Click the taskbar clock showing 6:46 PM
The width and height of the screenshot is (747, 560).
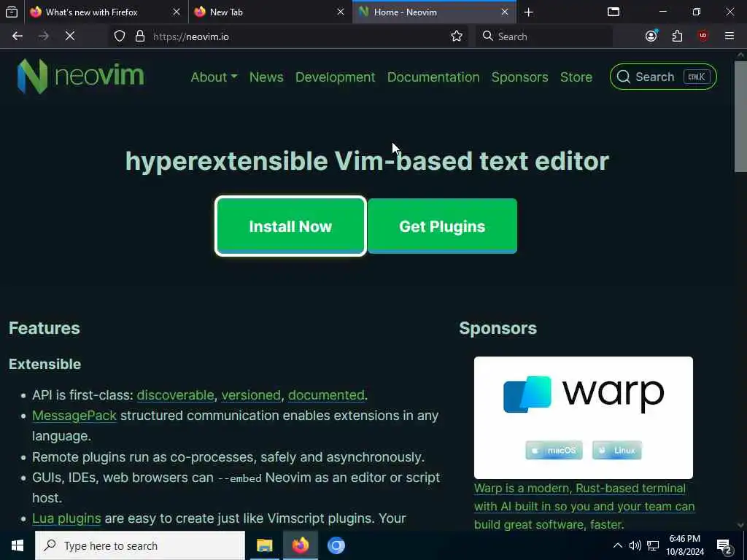point(684,545)
